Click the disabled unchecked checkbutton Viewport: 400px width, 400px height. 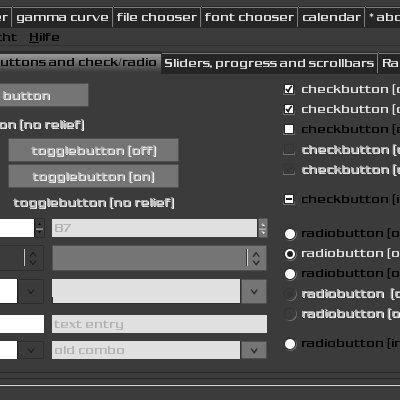[x=289, y=150]
